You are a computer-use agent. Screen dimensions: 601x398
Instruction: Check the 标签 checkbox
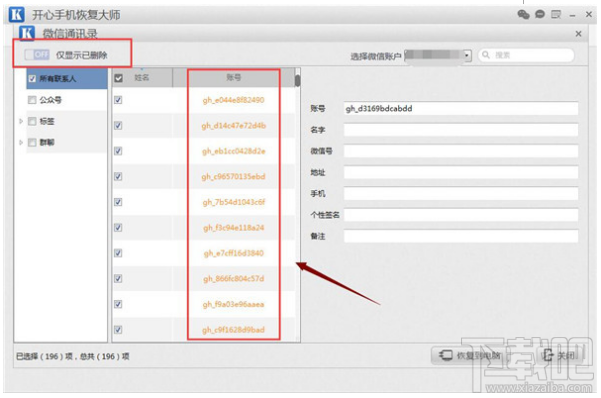[32, 122]
